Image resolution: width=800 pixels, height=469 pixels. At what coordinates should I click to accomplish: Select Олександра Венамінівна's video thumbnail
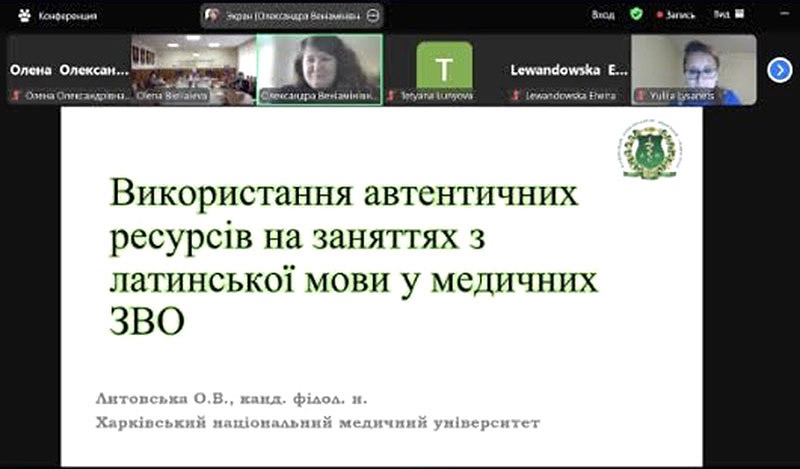coord(319,65)
